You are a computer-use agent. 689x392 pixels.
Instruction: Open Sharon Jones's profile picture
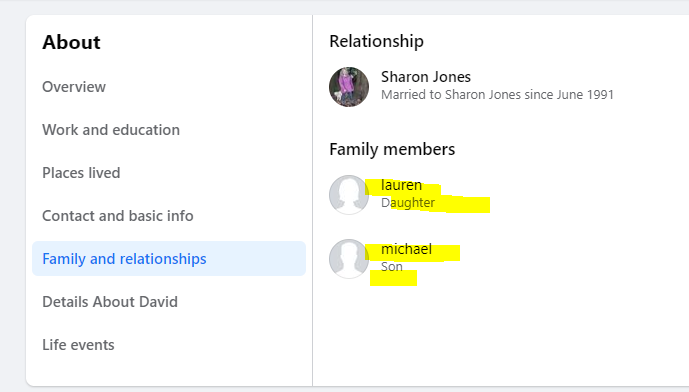click(349, 87)
